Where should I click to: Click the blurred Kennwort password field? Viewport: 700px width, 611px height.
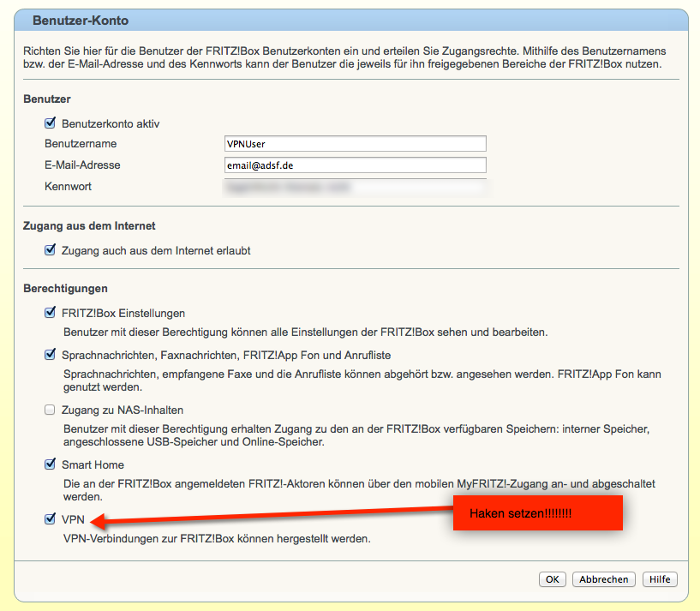353,186
